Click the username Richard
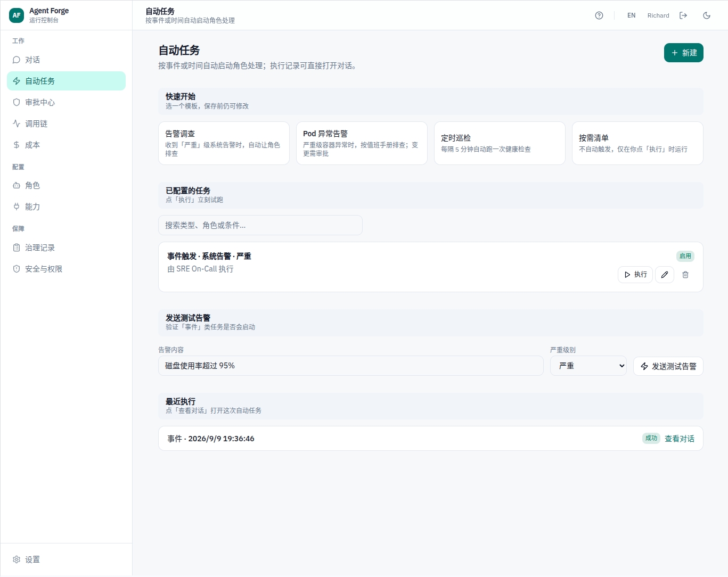This screenshot has width=728, height=577. coord(658,15)
